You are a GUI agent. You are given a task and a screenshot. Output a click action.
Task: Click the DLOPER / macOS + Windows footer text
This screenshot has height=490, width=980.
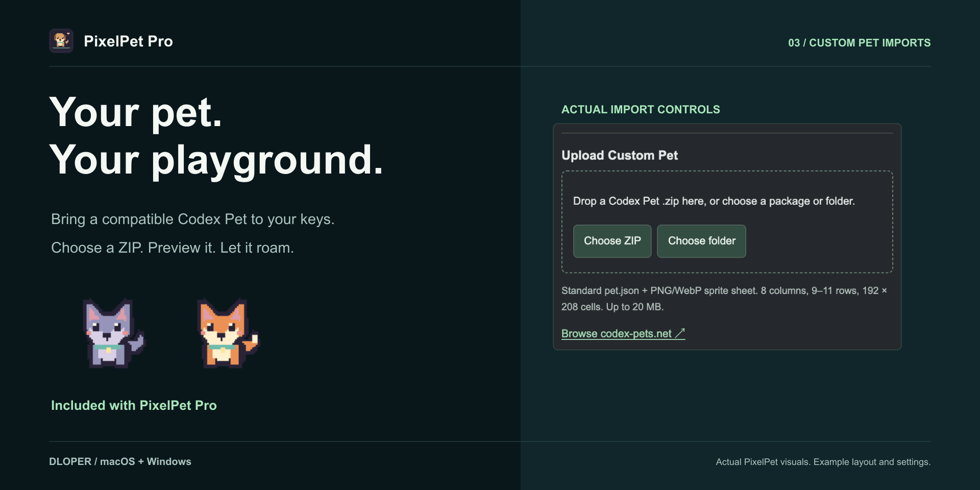[x=120, y=461]
